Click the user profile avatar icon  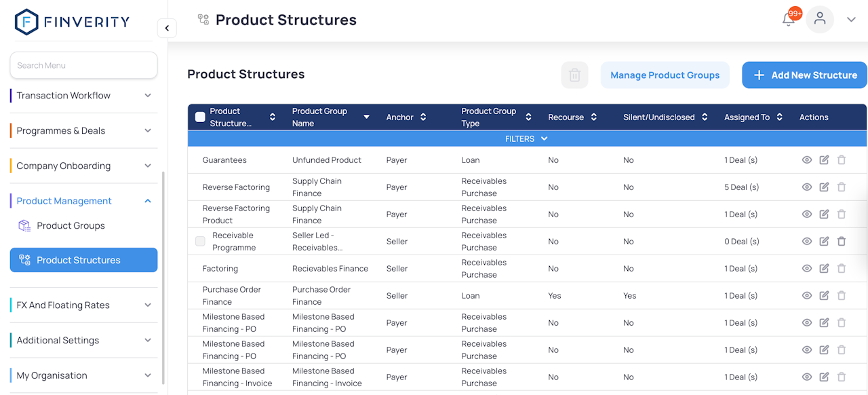(820, 19)
